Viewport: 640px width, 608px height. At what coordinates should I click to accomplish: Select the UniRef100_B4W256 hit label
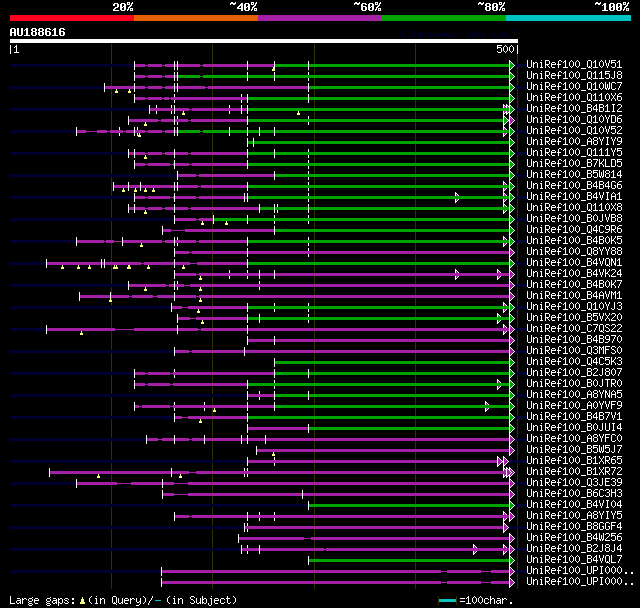click(574, 538)
